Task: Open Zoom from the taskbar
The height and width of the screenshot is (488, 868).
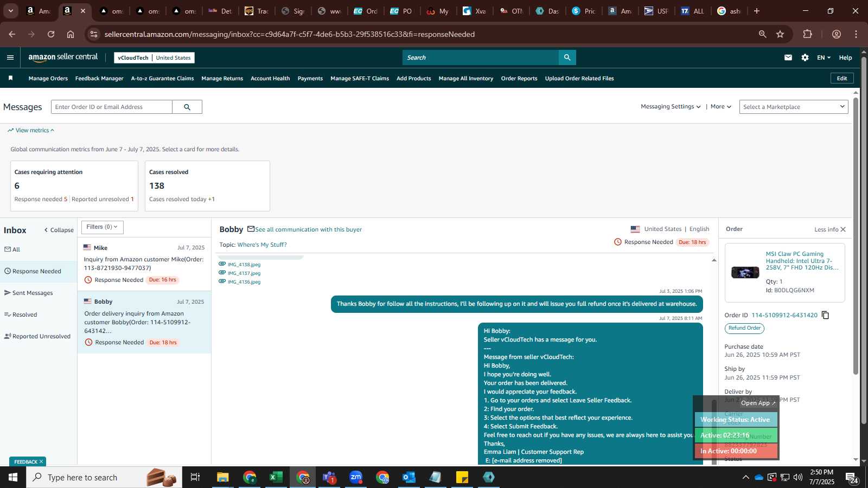Action: pyautogui.click(x=356, y=477)
